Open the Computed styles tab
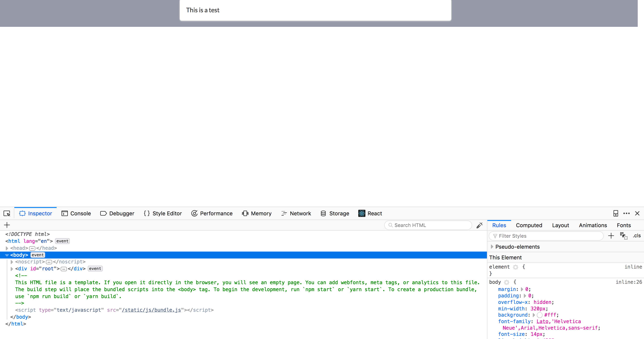The image size is (644, 339). [x=529, y=225]
